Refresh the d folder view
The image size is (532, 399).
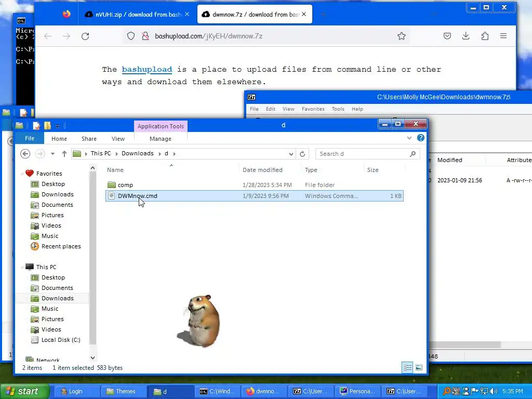302,154
